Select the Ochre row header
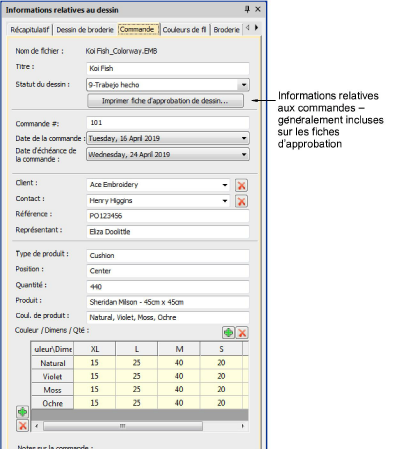The image size is (397, 449). [52, 403]
